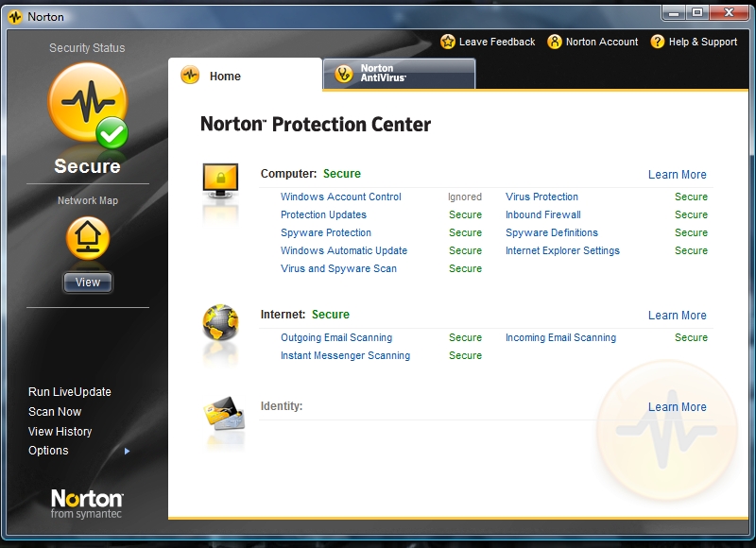Click the Norton Protection Center title
756x548 pixels.
coord(316,124)
